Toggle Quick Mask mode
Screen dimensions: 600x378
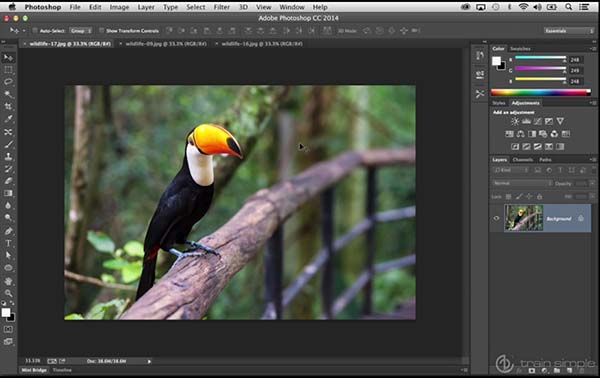[8, 329]
